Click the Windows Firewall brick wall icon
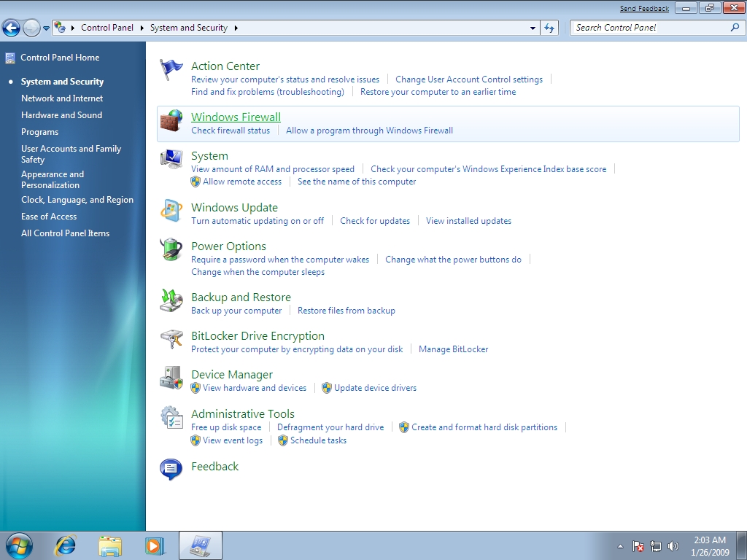This screenshot has width=747, height=560. pyautogui.click(x=171, y=120)
